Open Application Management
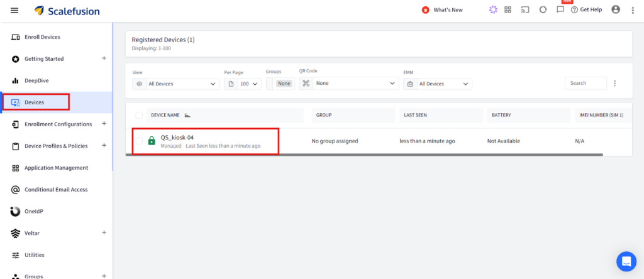 pyautogui.click(x=56, y=168)
